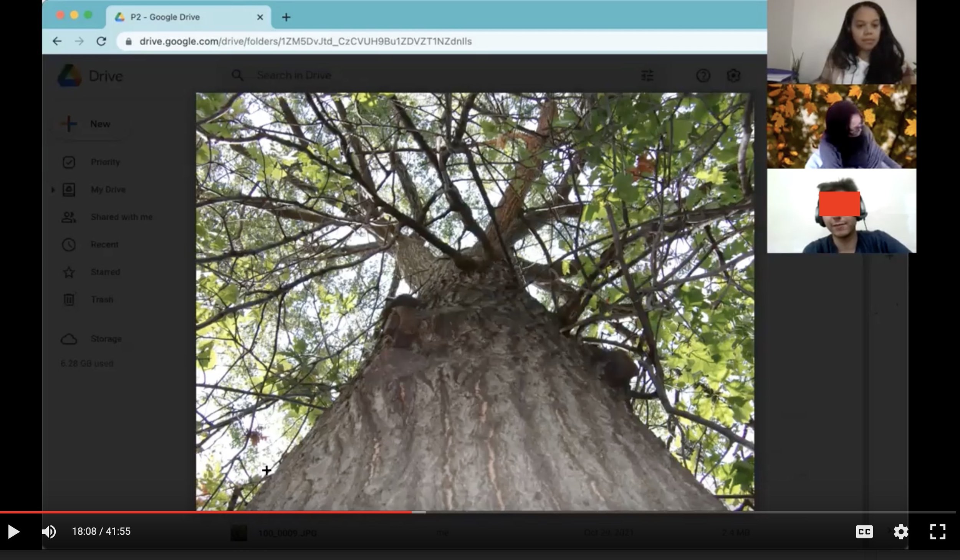Open Drive help menu
Screen dimensions: 960x560
coord(703,76)
